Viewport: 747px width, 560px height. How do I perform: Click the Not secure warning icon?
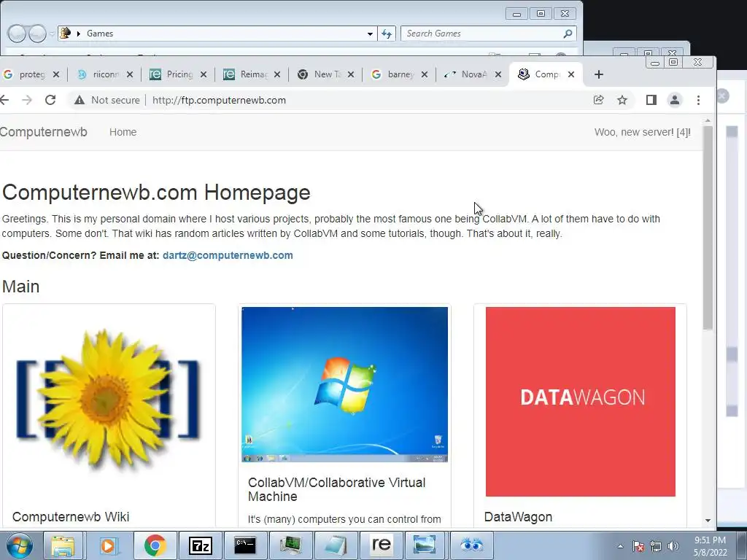tap(80, 100)
